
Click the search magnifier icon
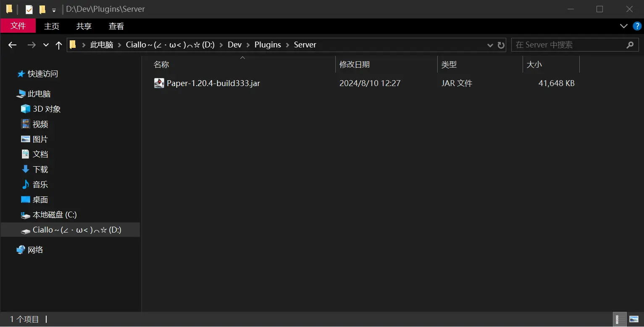click(630, 45)
